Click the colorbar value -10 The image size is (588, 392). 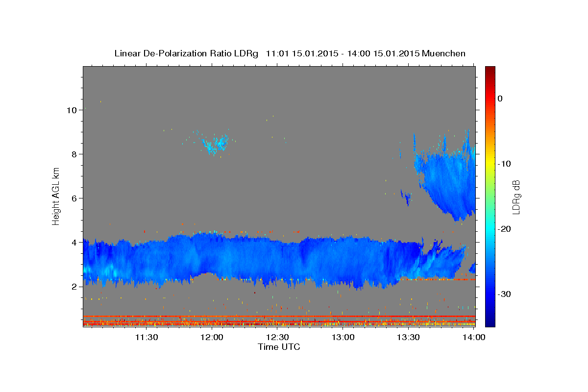point(505,164)
